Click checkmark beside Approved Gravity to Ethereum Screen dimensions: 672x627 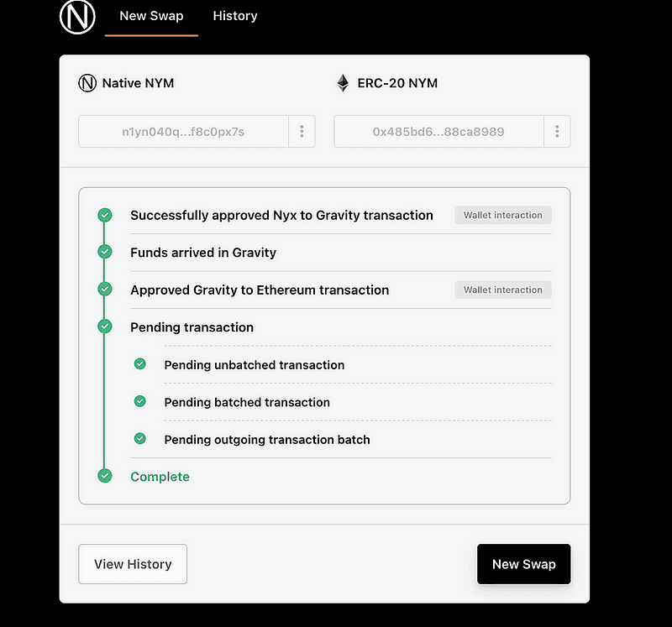105,289
